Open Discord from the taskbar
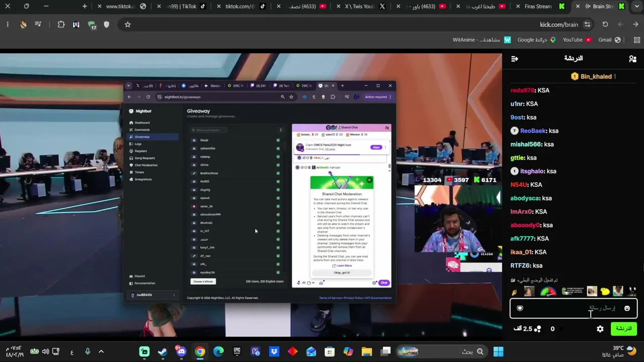Viewport: 644px width, 362px height. (181, 351)
